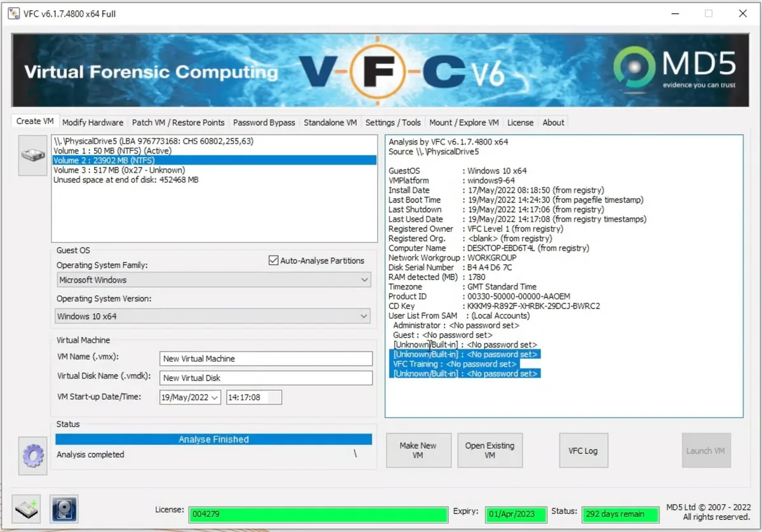Click the Product ID line
This screenshot has height=532, width=762.
point(481,296)
